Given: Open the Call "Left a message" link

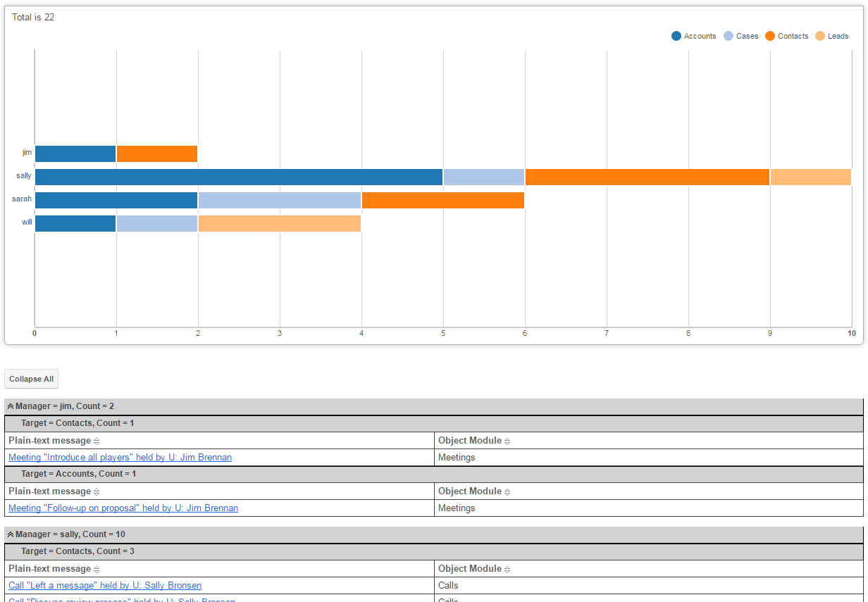Looking at the screenshot, I should click(x=105, y=586).
